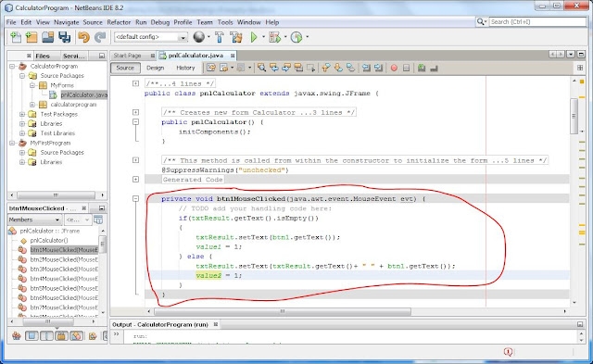Collapse the btn1MouseClicked method fold

135,198
